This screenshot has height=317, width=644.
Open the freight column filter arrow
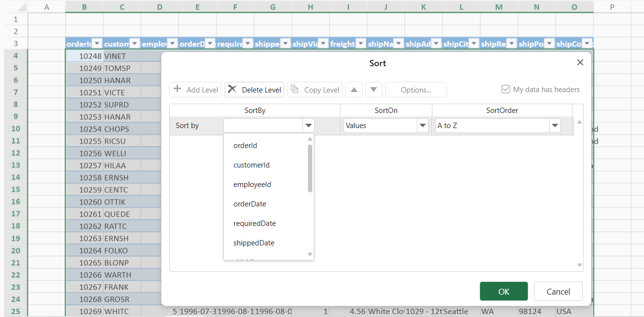click(360, 43)
